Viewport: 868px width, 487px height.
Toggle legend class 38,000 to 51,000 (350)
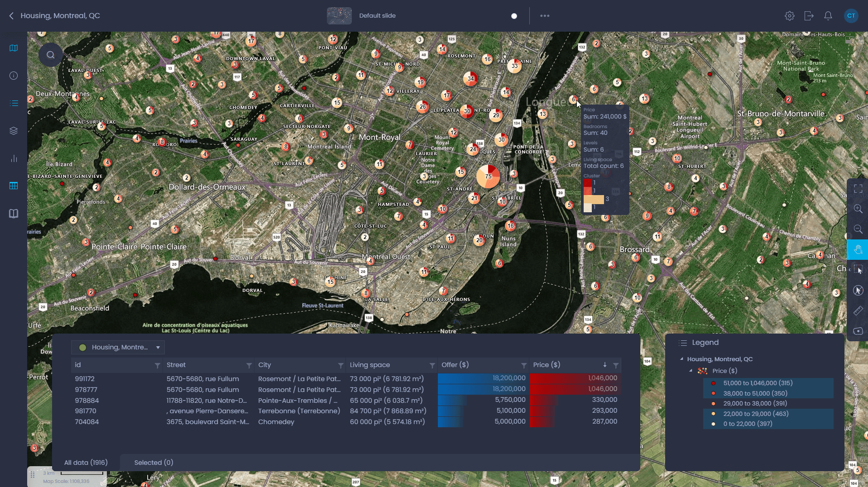coord(768,393)
